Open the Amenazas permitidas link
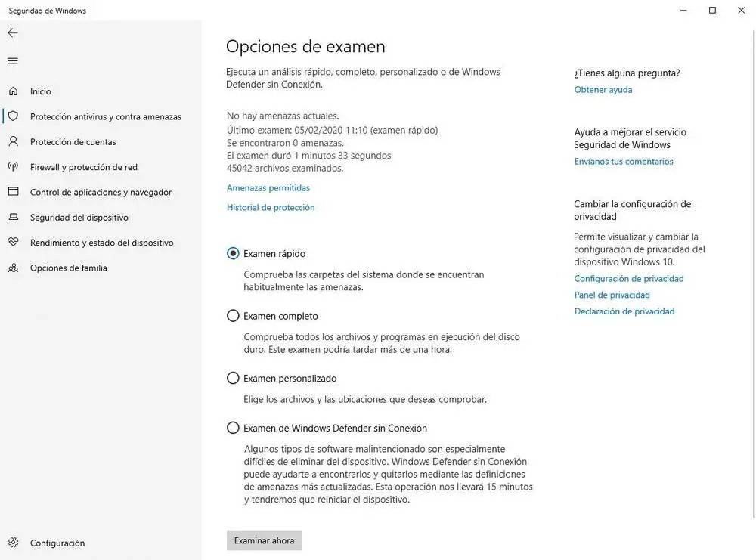Screen dimensions: 756x560 click(x=268, y=188)
